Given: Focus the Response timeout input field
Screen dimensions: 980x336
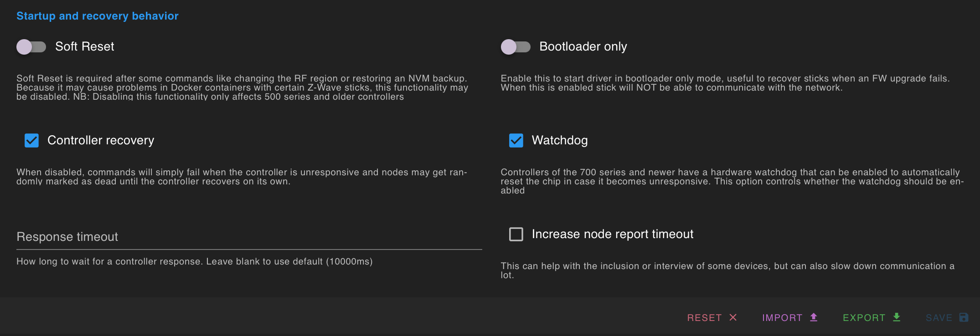Looking at the screenshot, I should (249, 237).
